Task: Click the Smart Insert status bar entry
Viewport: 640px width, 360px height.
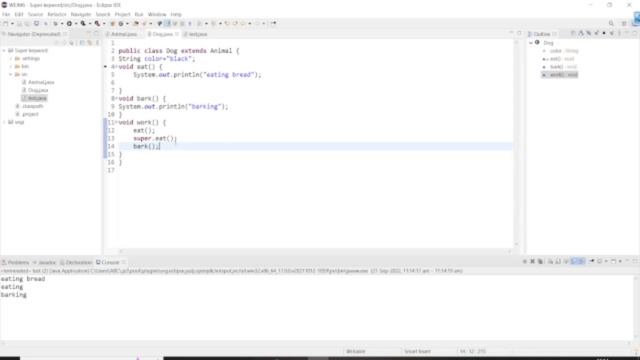Action: pos(418,351)
